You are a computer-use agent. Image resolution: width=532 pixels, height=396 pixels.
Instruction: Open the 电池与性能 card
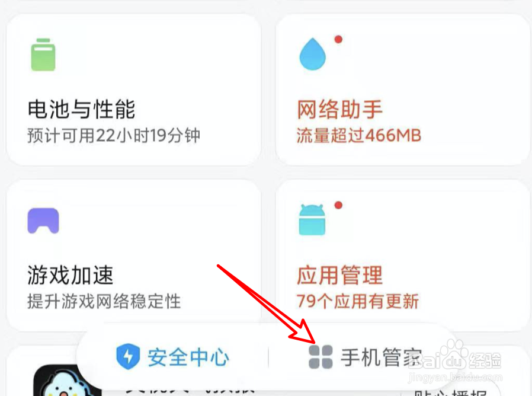[134, 90]
